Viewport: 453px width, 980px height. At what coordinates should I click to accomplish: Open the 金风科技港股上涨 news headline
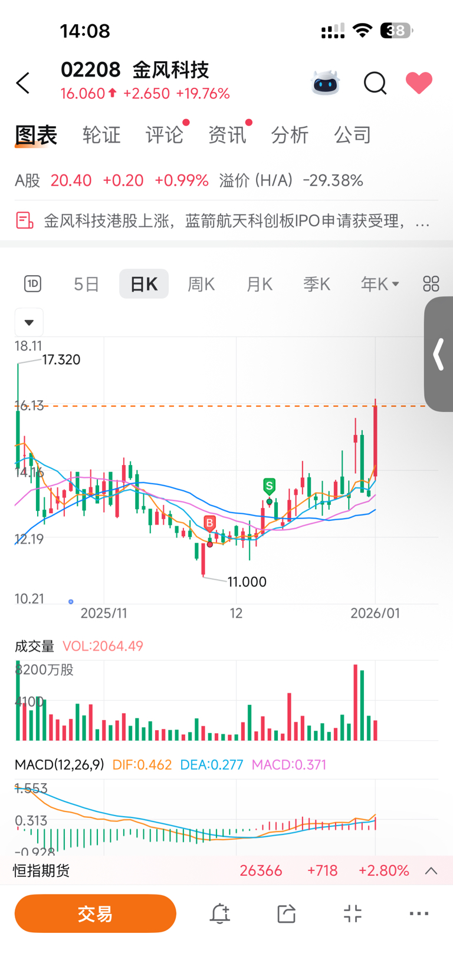click(236, 221)
